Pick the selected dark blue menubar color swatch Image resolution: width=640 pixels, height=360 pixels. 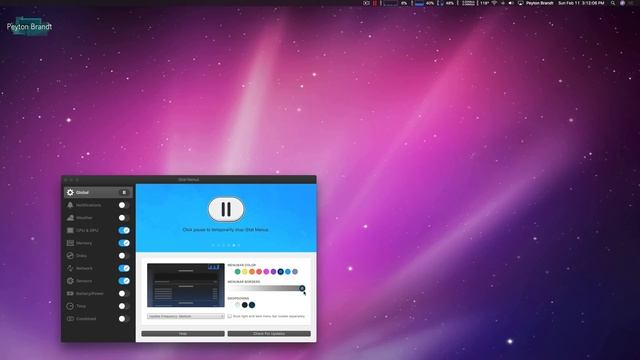click(280, 271)
